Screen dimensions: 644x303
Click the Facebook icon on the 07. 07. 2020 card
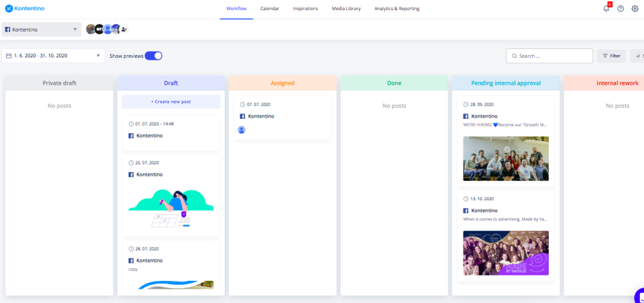coord(243,116)
